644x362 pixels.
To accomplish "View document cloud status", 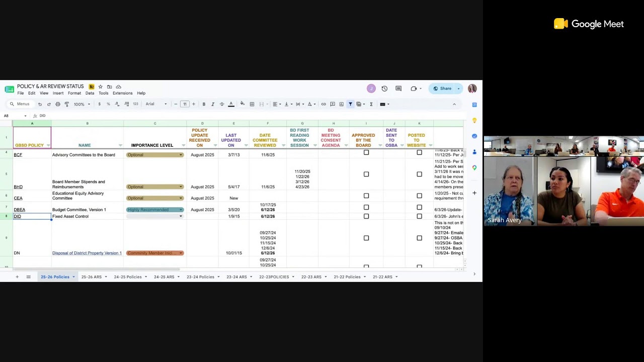I will (x=118, y=86).
